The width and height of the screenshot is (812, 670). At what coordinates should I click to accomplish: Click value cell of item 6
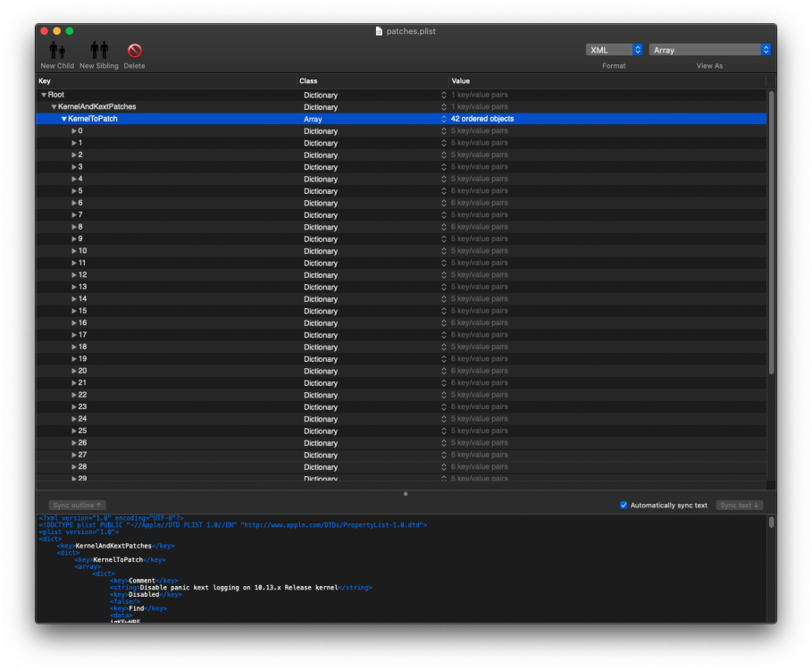[479, 203]
